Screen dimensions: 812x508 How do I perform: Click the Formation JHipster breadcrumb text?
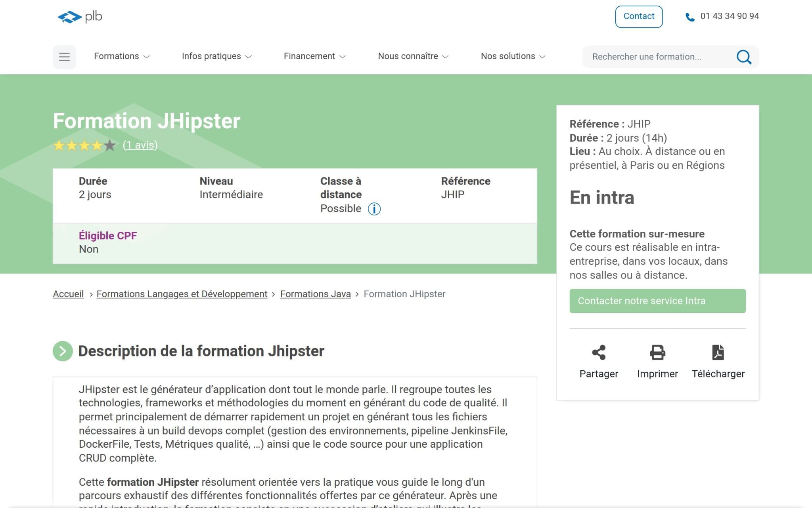point(404,294)
